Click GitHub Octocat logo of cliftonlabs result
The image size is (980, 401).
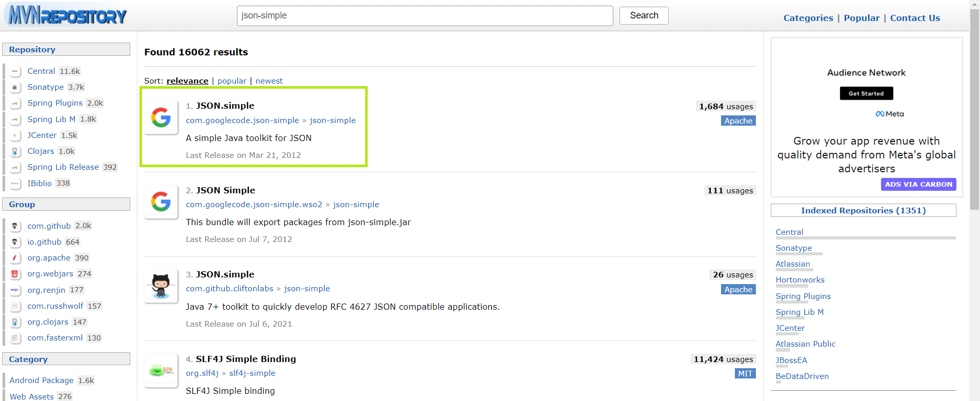161,286
